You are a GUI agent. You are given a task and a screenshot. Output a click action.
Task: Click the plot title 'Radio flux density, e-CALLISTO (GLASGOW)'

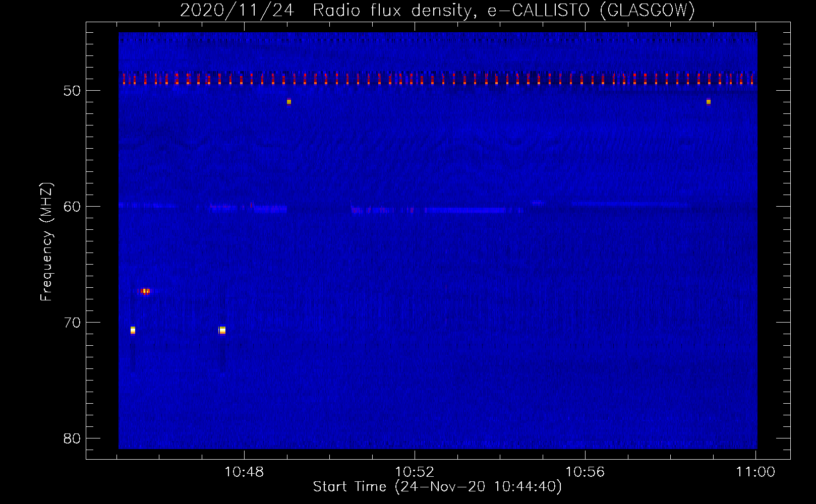(503, 10)
